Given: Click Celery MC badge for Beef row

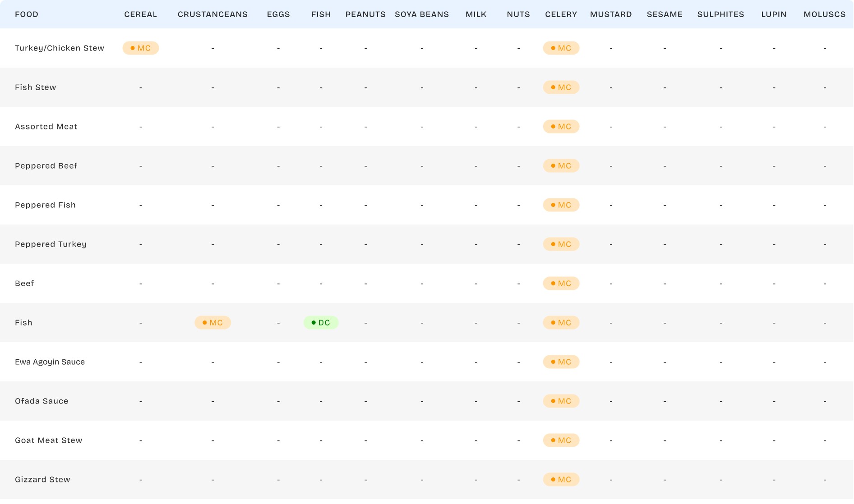Looking at the screenshot, I should tap(561, 284).
